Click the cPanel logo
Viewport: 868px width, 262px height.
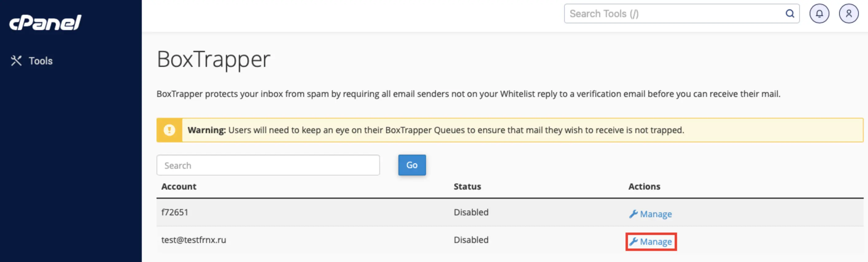pos(45,23)
